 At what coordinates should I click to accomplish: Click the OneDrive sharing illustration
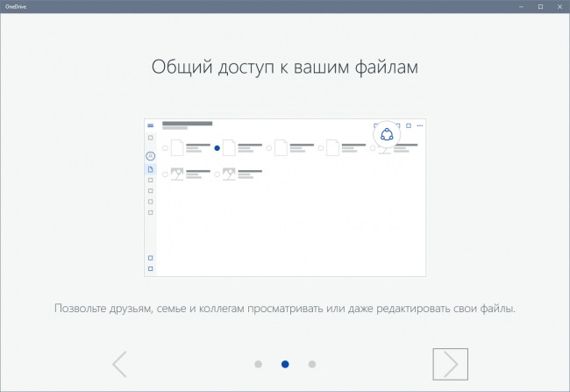[285, 197]
